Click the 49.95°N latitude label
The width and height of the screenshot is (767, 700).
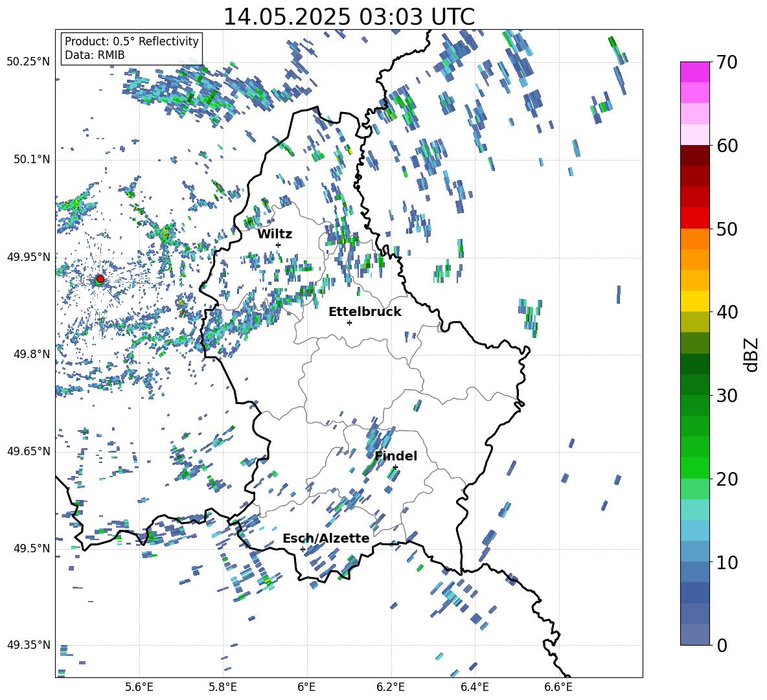click(x=29, y=257)
